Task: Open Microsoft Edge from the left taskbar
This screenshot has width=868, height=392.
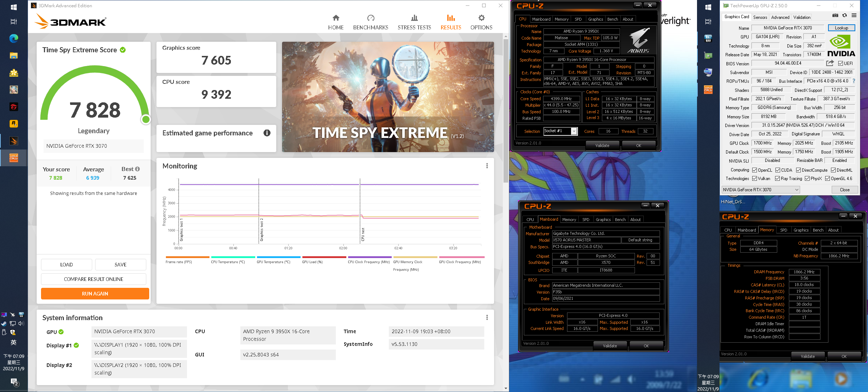Action: 14,38
